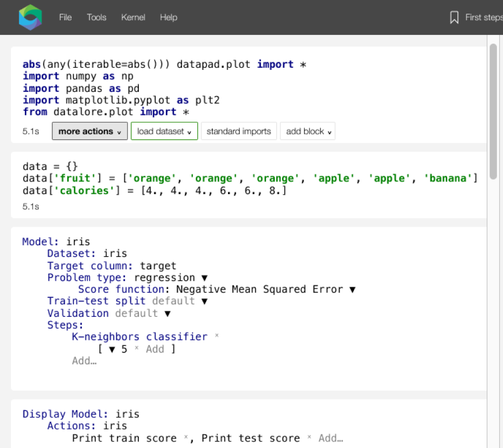503x448 pixels.
Task: Open the Kernel menu
Action: [133, 17]
